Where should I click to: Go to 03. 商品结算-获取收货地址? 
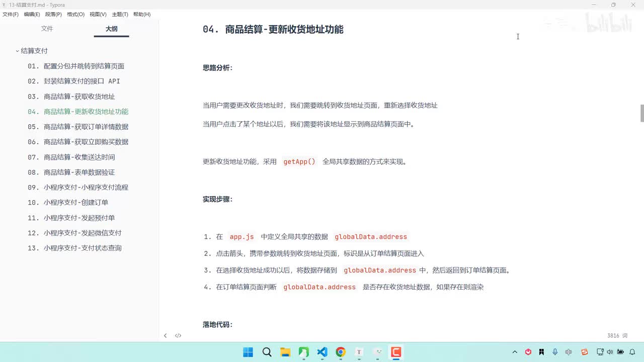tap(71, 97)
